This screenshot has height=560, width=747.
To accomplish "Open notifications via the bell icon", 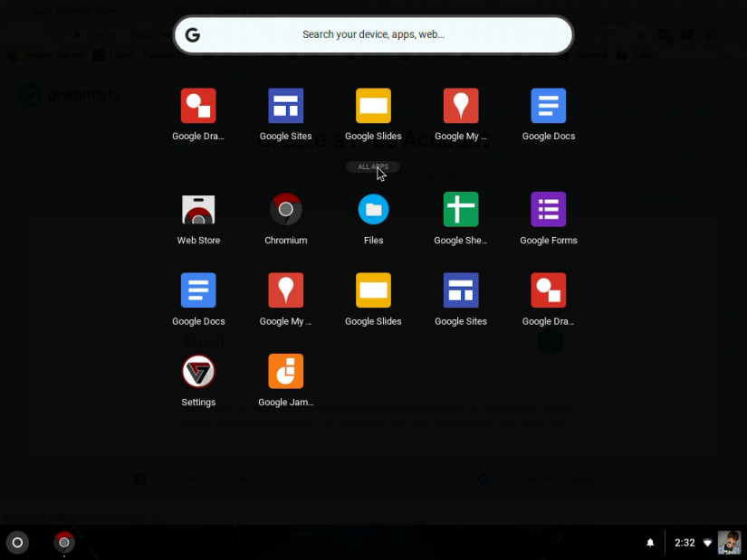I will 650,543.
